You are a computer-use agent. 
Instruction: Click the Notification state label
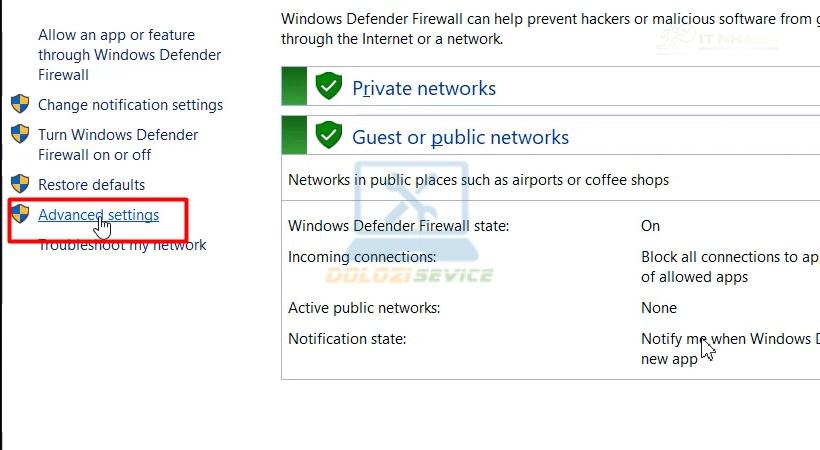[347, 339]
